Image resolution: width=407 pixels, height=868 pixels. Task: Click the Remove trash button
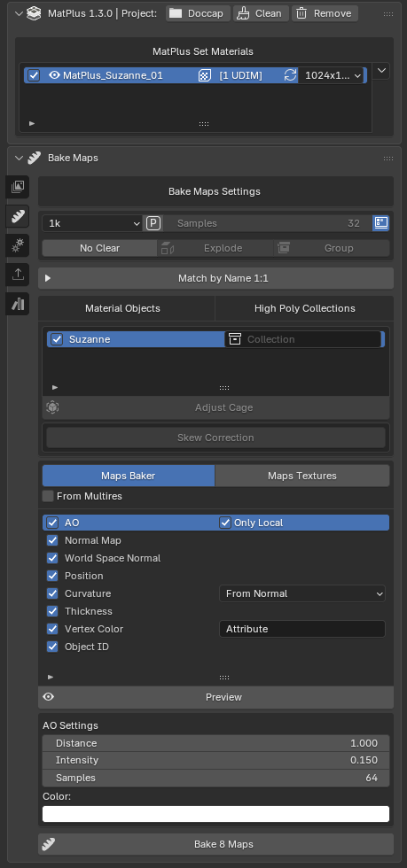tap(325, 13)
